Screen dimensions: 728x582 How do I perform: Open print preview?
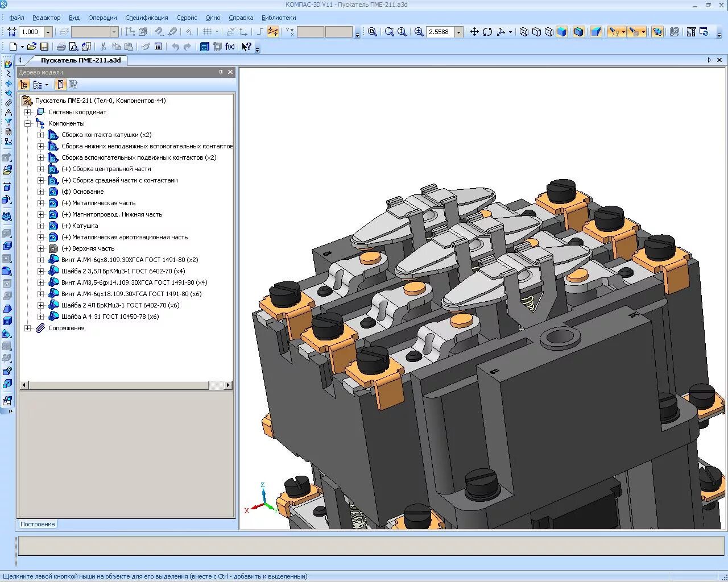coord(74,47)
